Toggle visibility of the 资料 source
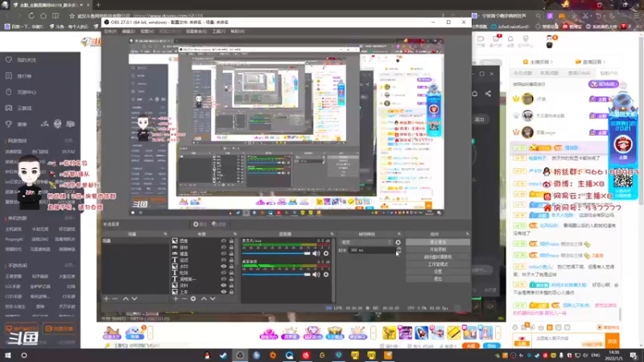This screenshot has height=362, width=644. coord(224,286)
